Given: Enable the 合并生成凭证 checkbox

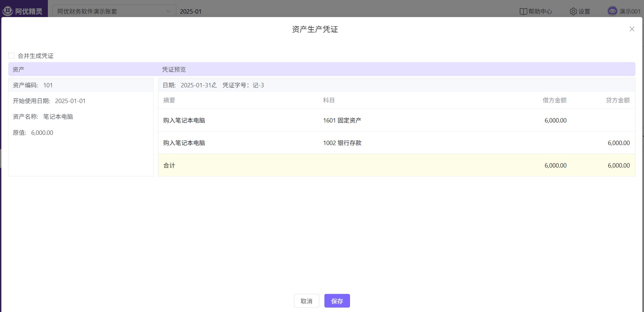Looking at the screenshot, I should point(12,56).
